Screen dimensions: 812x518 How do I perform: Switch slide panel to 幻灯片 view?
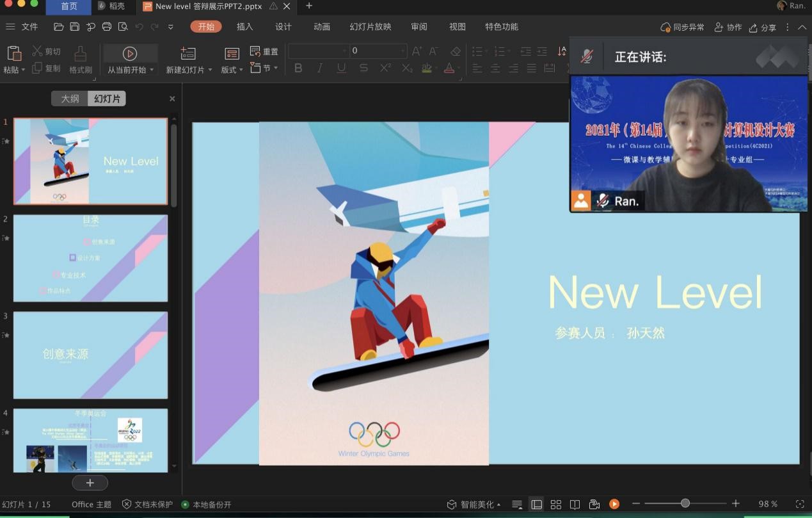tap(107, 99)
